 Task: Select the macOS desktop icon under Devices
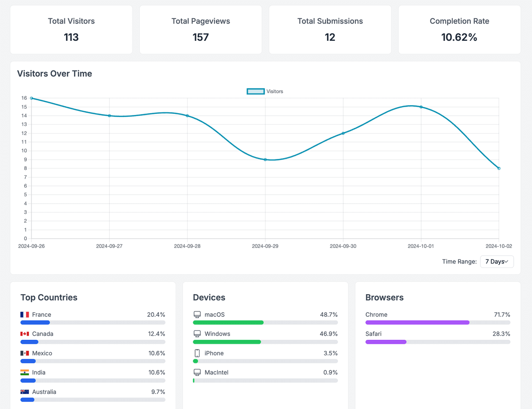point(197,314)
